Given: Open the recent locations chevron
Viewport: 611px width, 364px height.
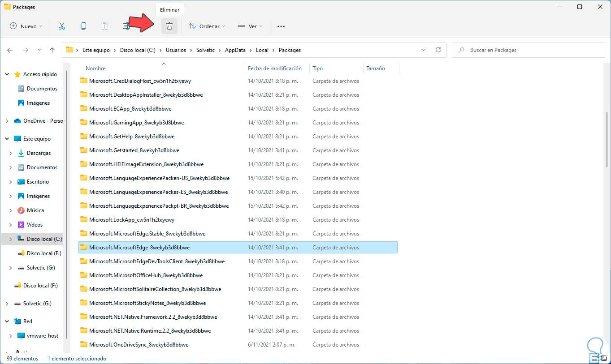Looking at the screenshot, I should [x=39, y=50].
